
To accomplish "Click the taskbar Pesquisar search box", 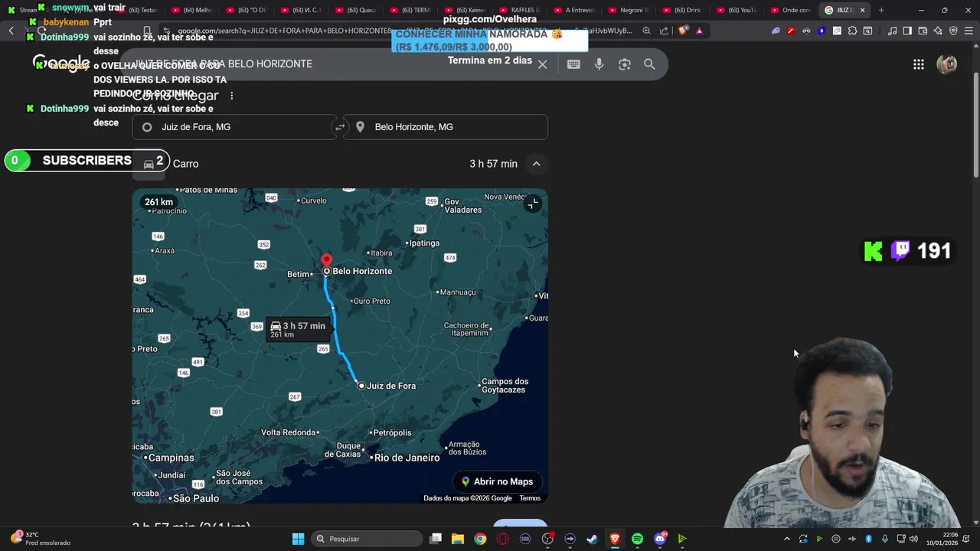I will [x=367, y=539].
